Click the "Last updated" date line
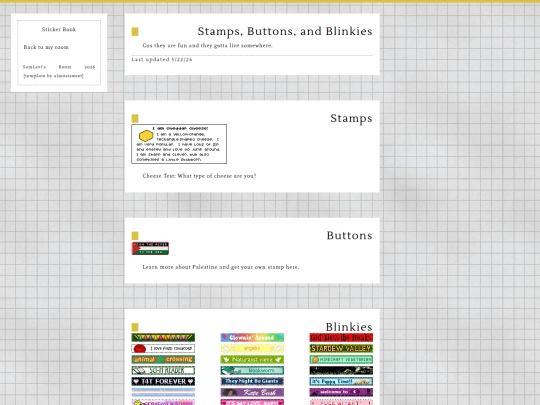Image resolution: width=540 pixels, height=405 pixels. 162,60
